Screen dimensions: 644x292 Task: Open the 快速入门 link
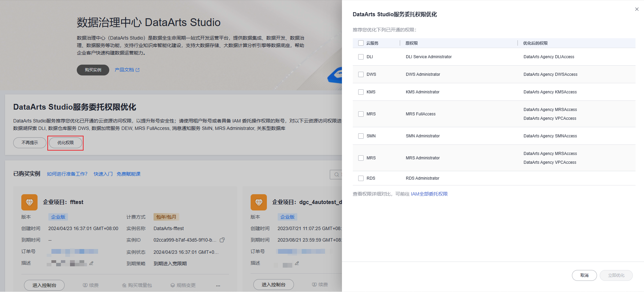coord(103,174)
